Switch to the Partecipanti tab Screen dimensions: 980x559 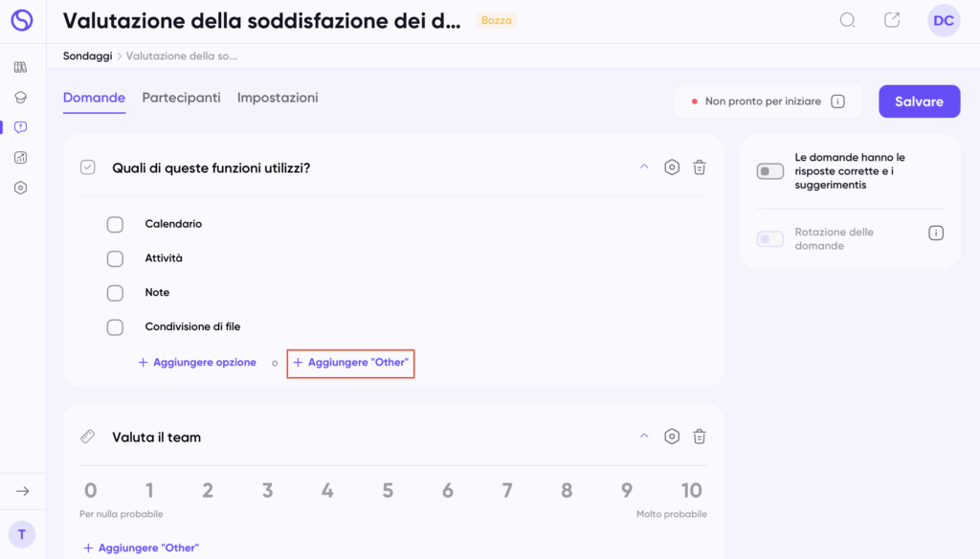pyautogui.click(x=181, y=98)
